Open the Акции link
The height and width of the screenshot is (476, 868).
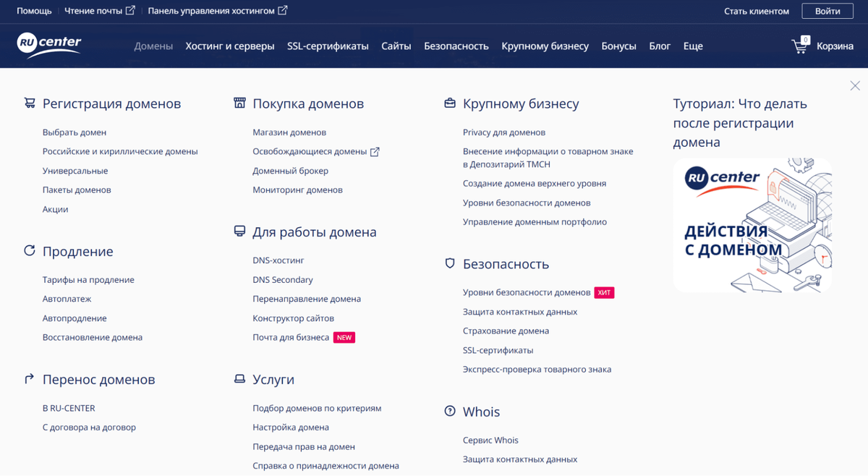[x=55, y=209]
